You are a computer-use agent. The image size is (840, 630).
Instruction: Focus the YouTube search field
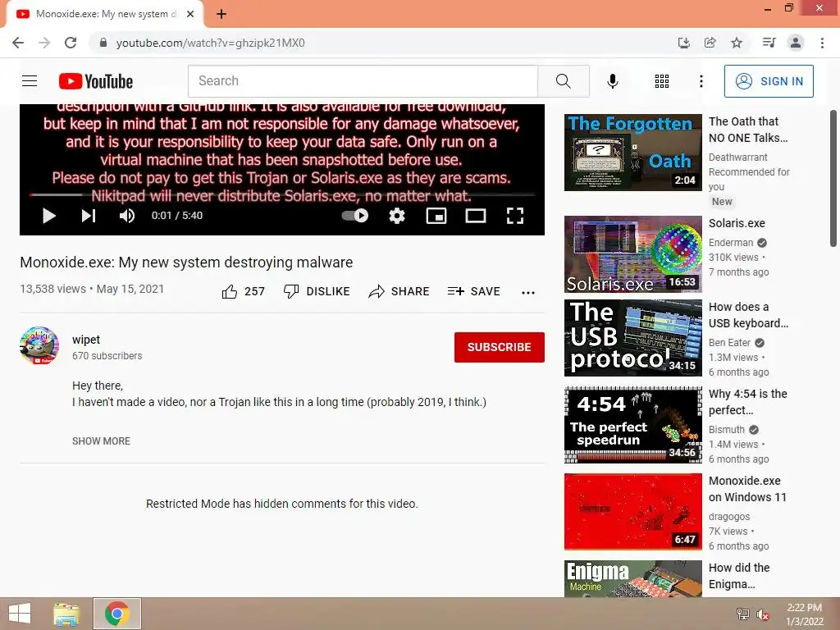(363, 81)
